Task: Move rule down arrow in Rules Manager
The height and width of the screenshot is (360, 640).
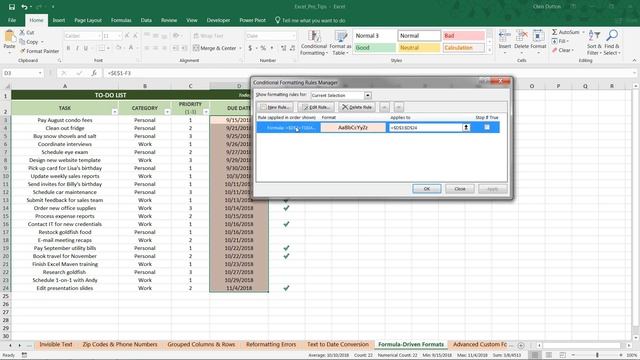Action: [399, 107]
